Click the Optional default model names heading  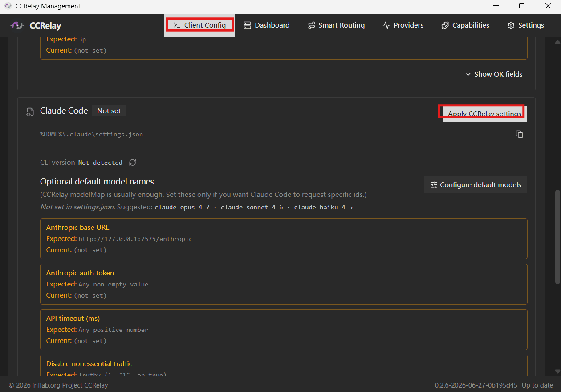[97, 182]
